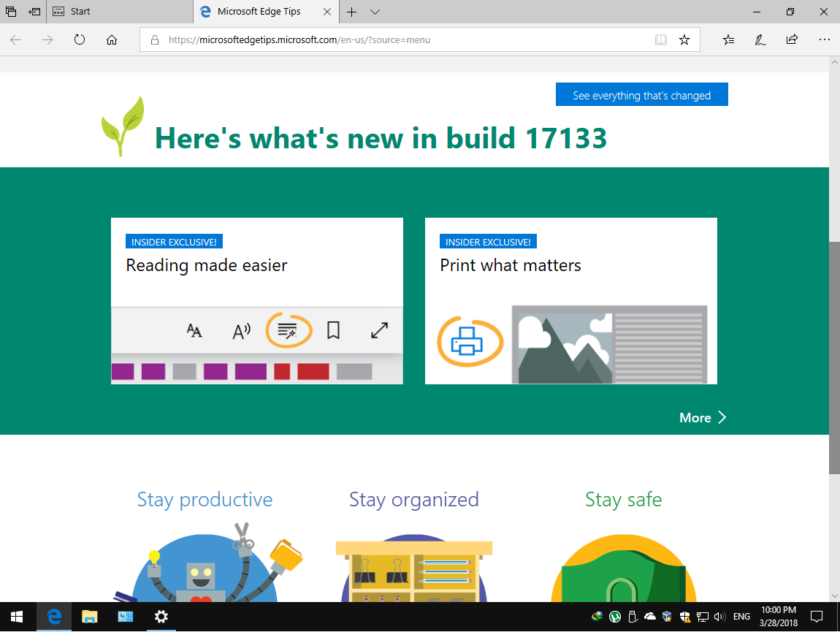Viewport: 840px width, 632px height.
Task: Go back to the previous page
Action: click(x=15, y=39)
